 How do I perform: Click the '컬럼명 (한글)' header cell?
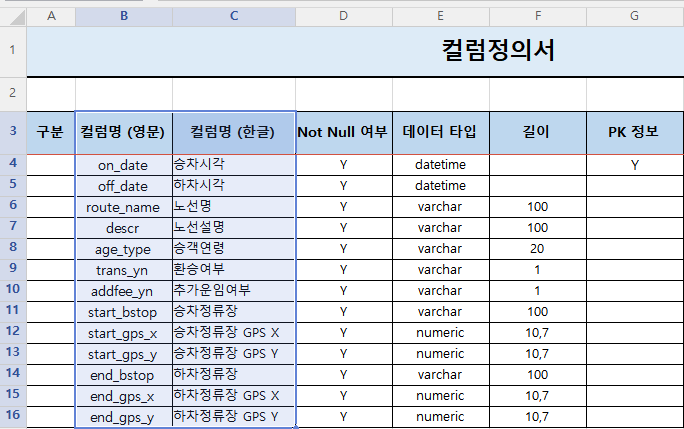tap(234, 133)
